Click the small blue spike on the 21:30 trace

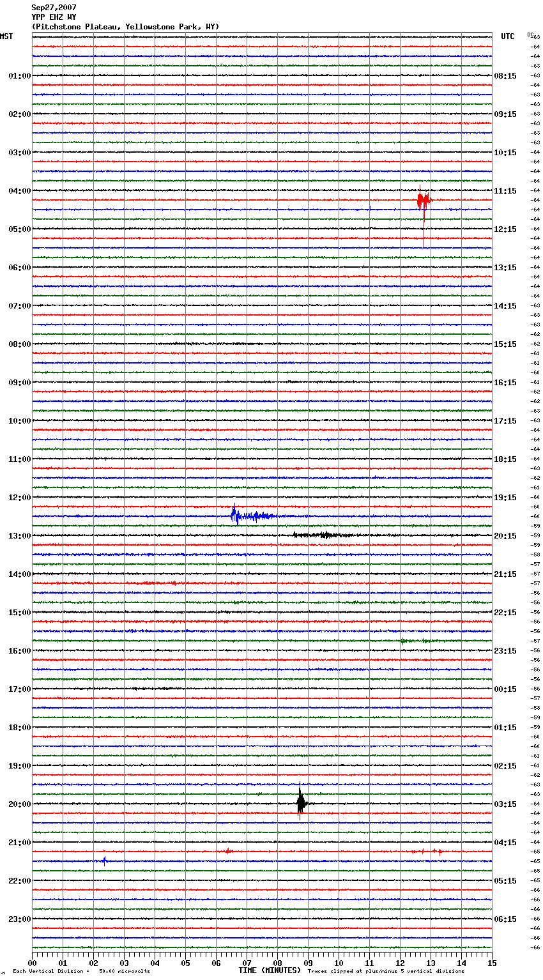[x=104, y=861]
